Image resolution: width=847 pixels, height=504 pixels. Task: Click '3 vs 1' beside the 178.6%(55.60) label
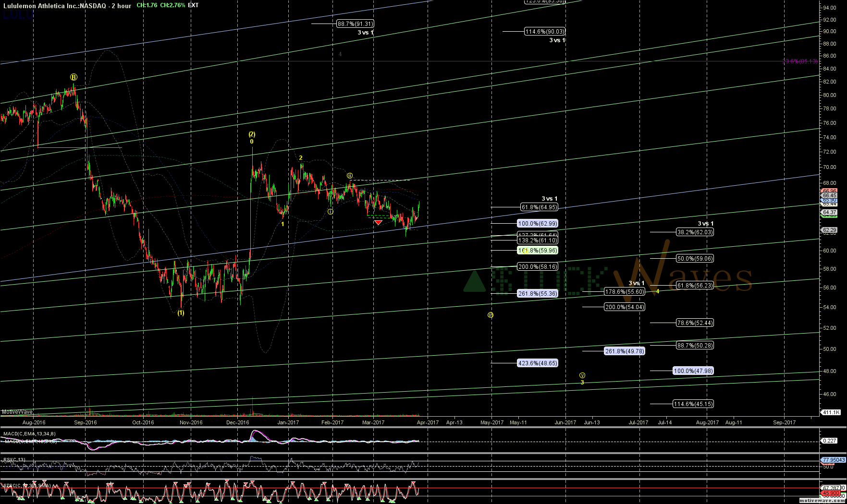(x=637, y=283)
